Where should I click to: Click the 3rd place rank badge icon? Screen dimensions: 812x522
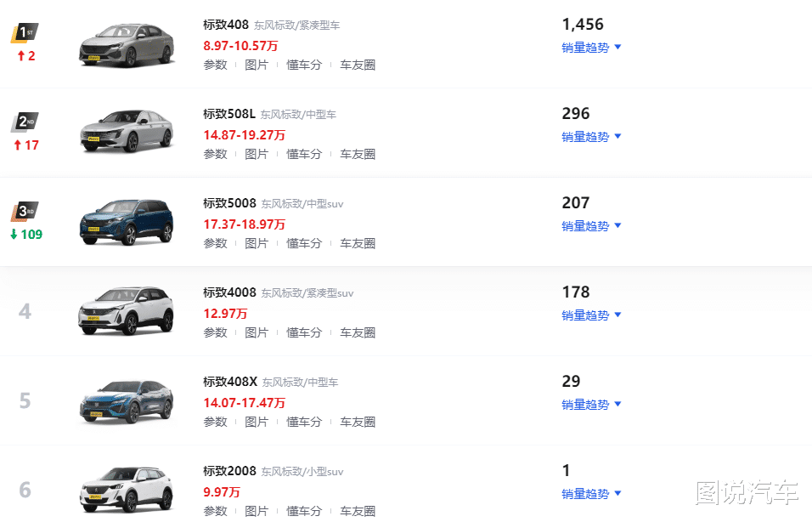(25, 211)
